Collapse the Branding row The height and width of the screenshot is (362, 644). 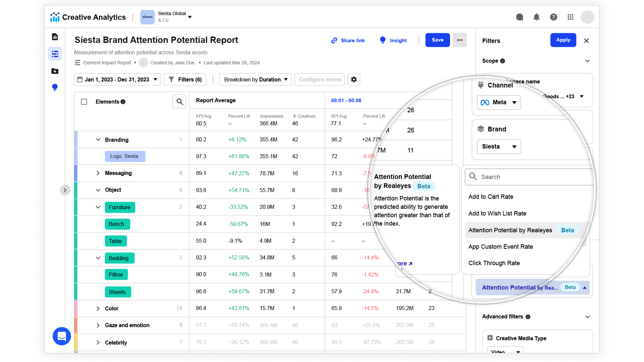pyautogui.click(x=98, y=140)
